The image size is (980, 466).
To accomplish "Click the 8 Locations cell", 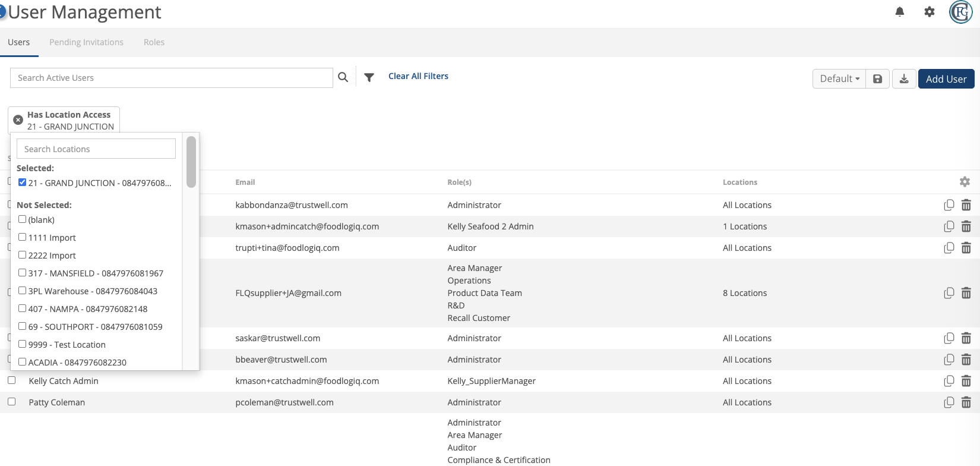I will tap(745, 293).
